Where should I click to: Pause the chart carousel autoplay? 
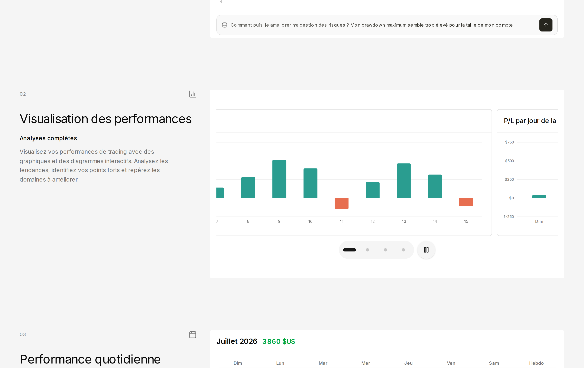(x=426, y=250)
